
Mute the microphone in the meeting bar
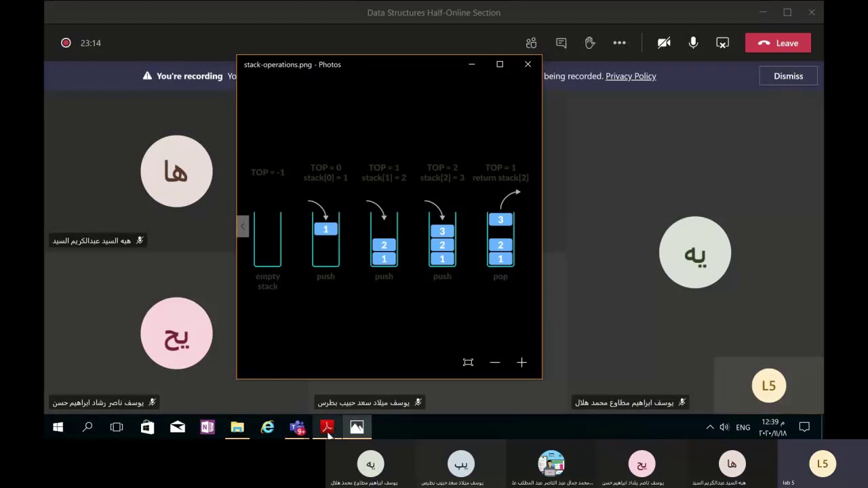[693, 43]
